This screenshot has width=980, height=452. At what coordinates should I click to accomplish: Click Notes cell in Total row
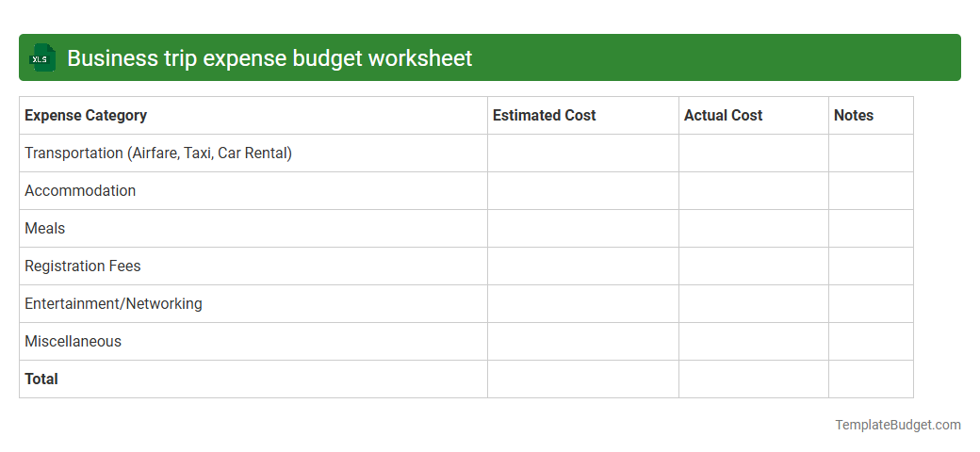872,379
